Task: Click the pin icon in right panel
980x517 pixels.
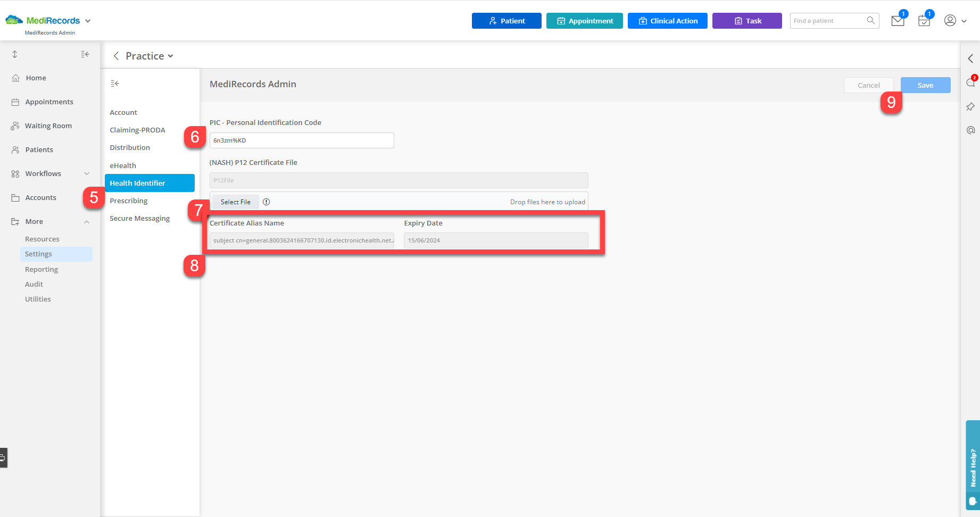Action: click(970, 106)
